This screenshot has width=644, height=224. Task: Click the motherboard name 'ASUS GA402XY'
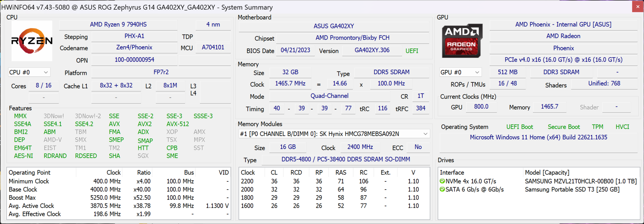point(334,26)
